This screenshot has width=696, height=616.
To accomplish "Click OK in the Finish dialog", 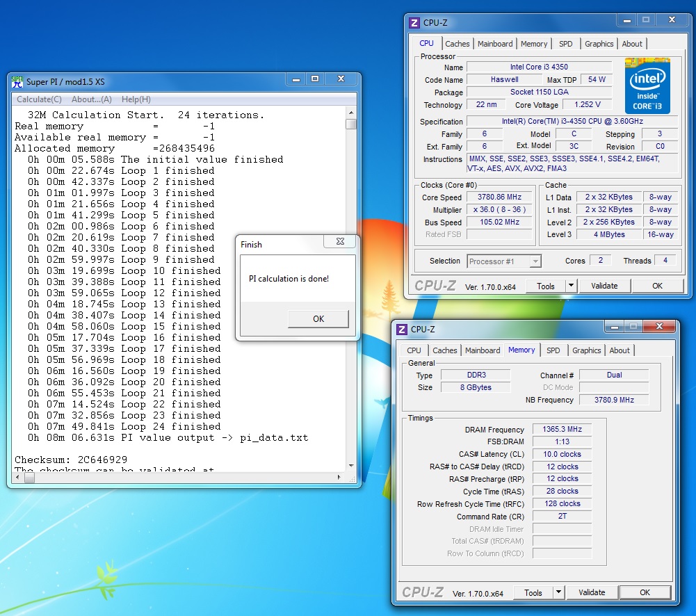I will pyautogui.click(x=318, y=319).
